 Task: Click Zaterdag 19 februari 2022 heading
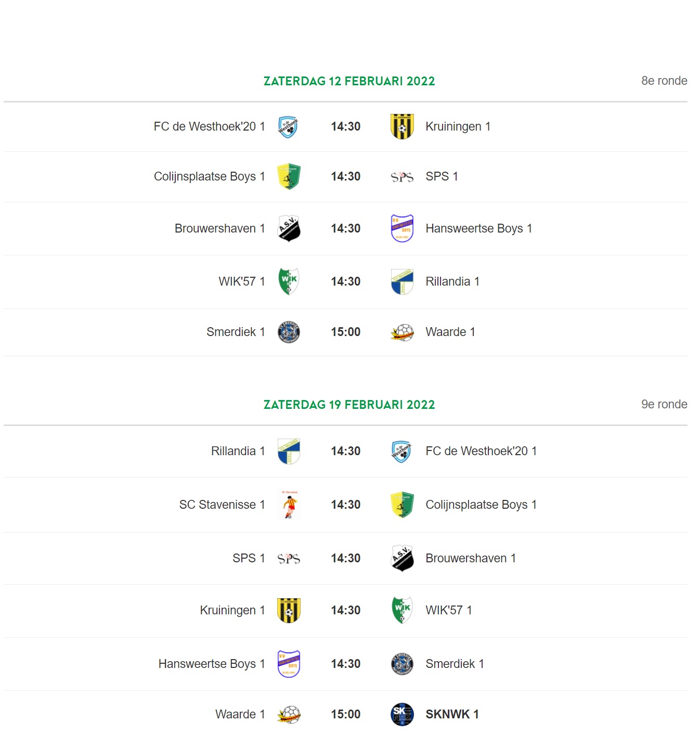click(349, 405)
